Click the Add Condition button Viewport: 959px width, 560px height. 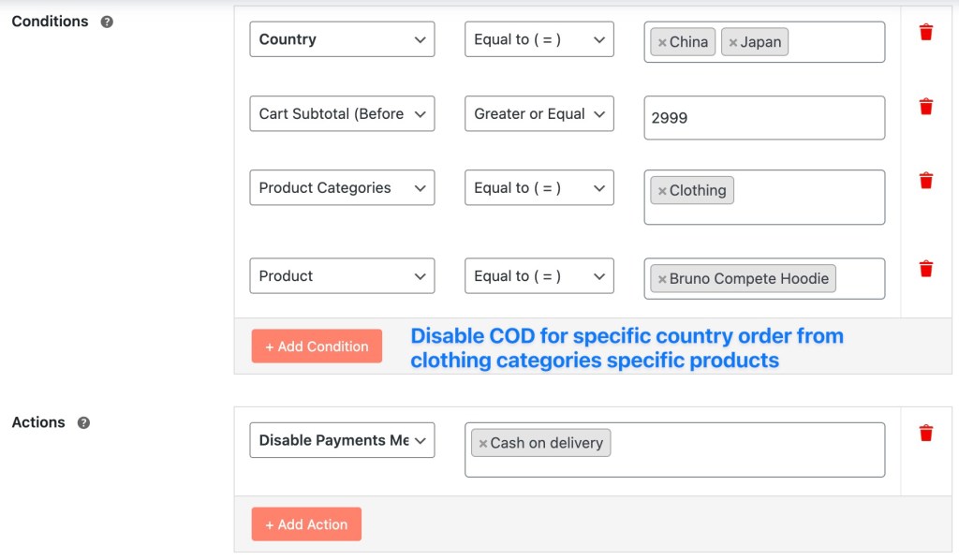click(x=317, y=346)
